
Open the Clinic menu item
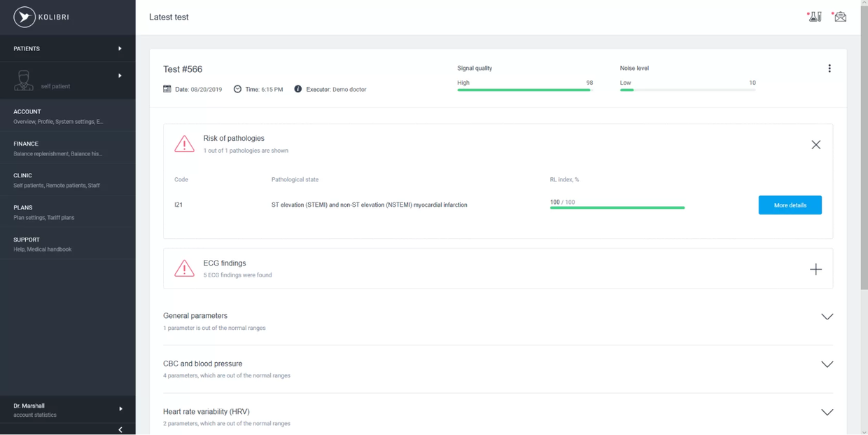point(68,180)
